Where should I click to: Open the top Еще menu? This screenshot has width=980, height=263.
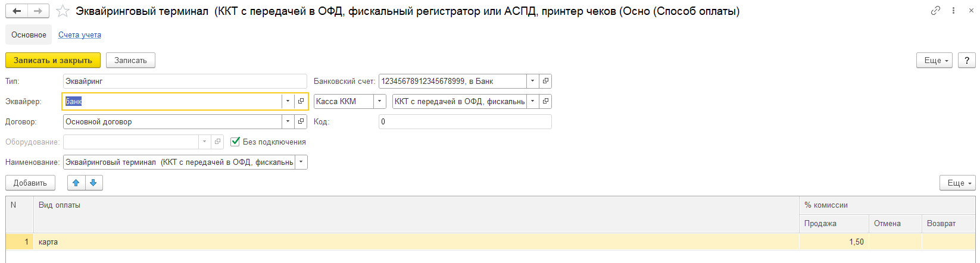point(935,60)
